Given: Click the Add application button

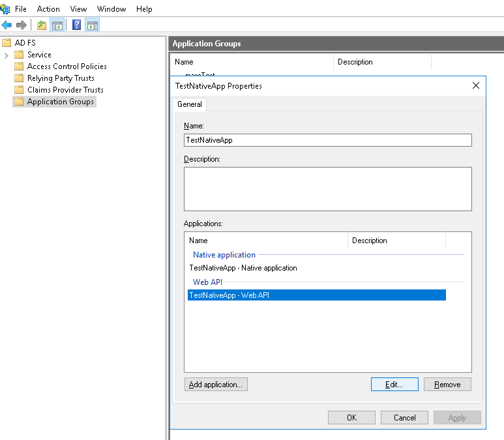Looking at the screenshot, I should pos(216,385).
